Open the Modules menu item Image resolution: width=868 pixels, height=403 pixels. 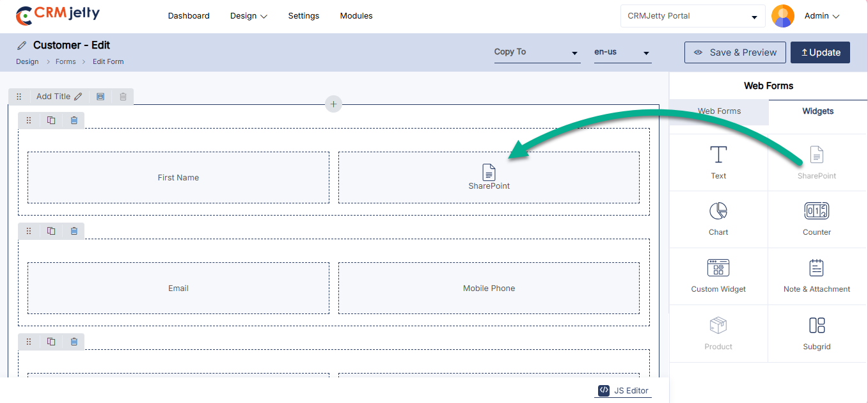tap(356, 16)
